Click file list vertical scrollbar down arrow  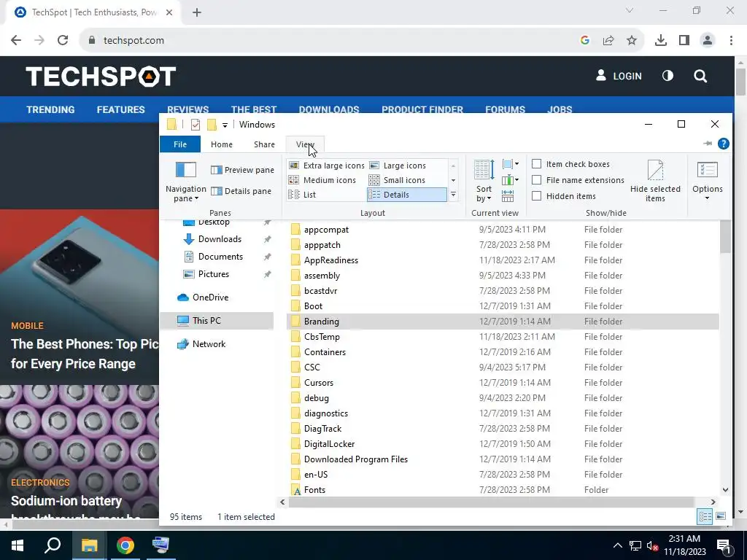pos(725,489)
